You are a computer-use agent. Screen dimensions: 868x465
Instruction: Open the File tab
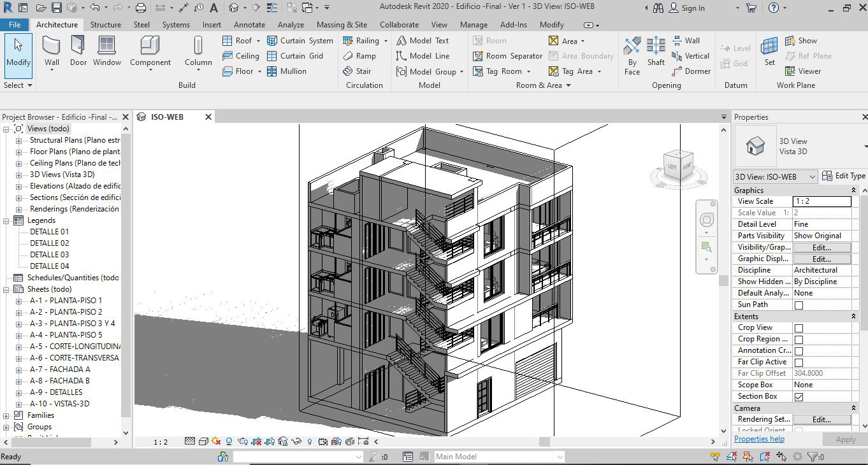pos(15,24)
